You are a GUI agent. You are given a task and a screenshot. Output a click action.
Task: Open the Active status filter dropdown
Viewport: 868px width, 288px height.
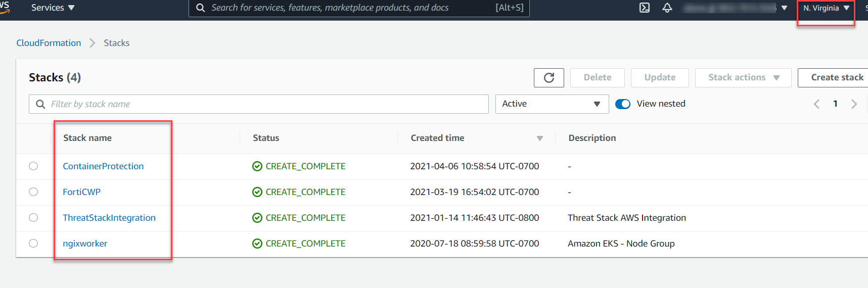[552, 104]
